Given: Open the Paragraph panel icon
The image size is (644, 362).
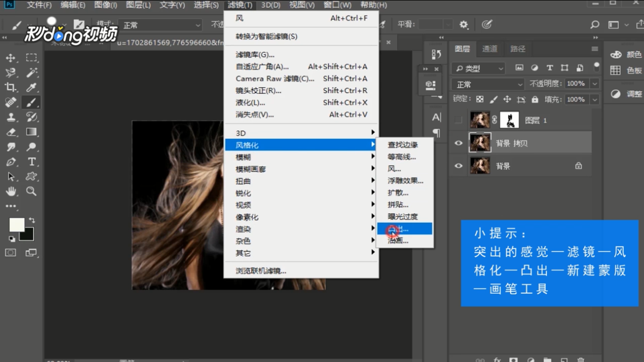Looking at the screenshot, I should pyautogui.click(x=436, y=133).
